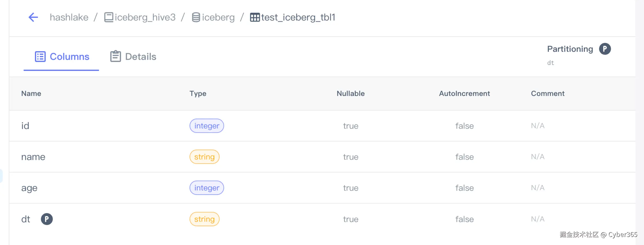Switch to the Details tab

140,57
